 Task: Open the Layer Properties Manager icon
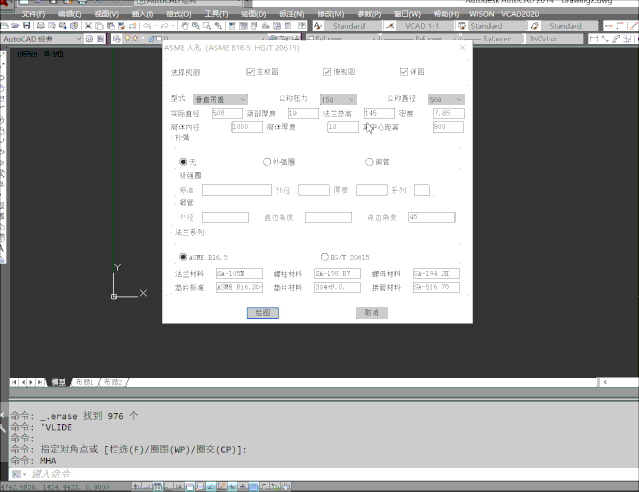(117, 39)
